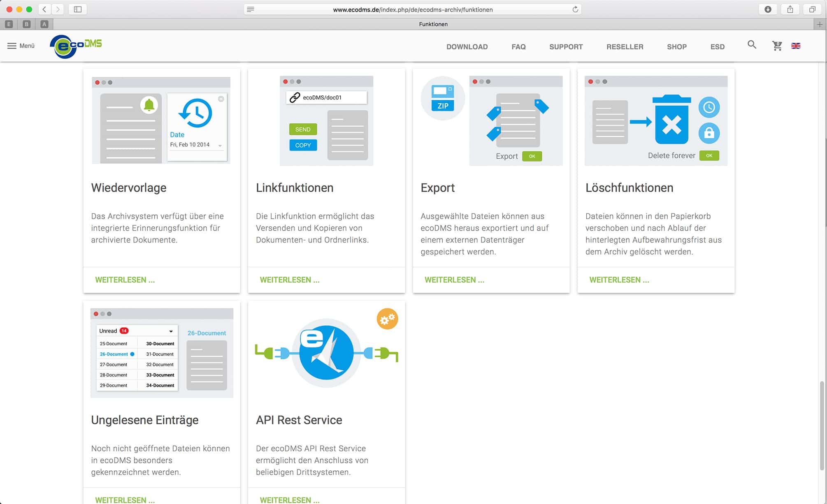Go to the FAQ page
The height and width of the screenshot is (504, 827).
pyautogui.click(x=518, y=47)
